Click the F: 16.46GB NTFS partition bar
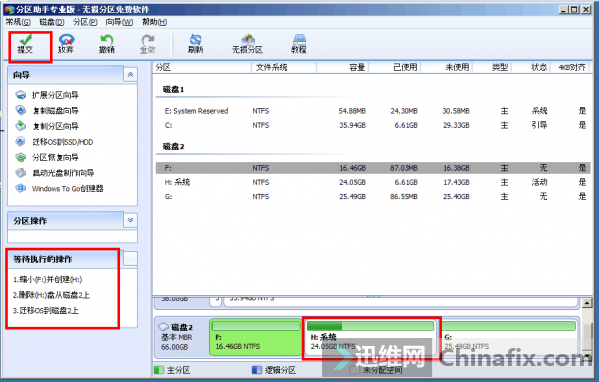599x382 pixels. point(256,337)
